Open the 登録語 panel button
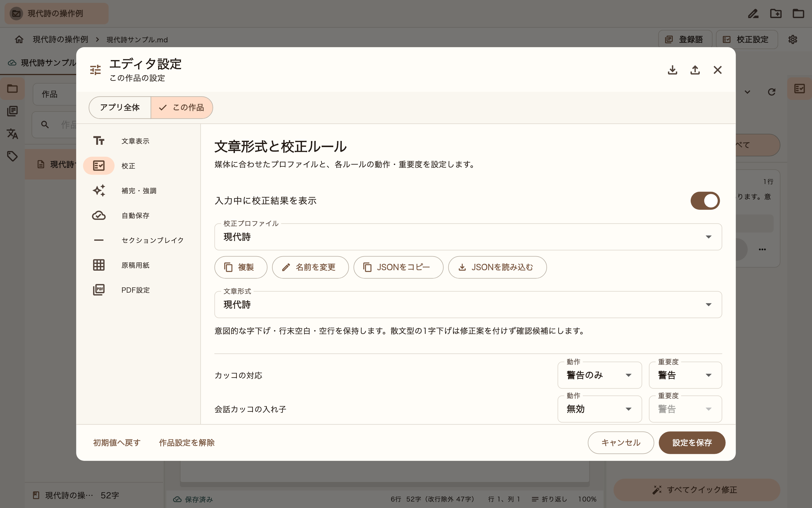Screen dimensions: 812x508 click(685, 39)
